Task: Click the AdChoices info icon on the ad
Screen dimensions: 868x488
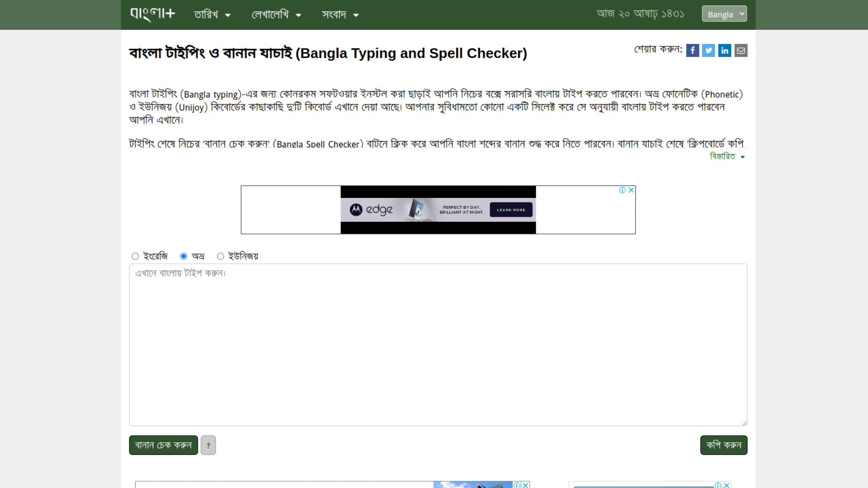Action: [623, 190]
